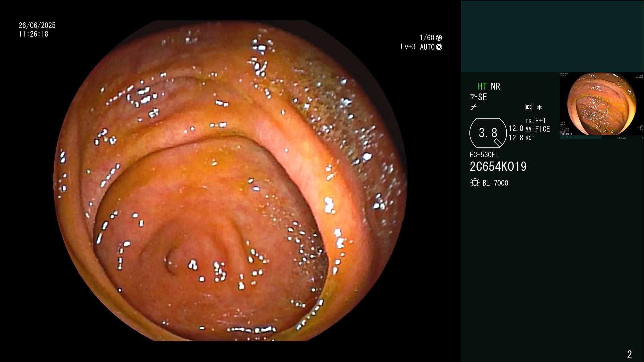Select the green HT indicator
This screenshot has width=644, height=362.
(x=482, y=86)
